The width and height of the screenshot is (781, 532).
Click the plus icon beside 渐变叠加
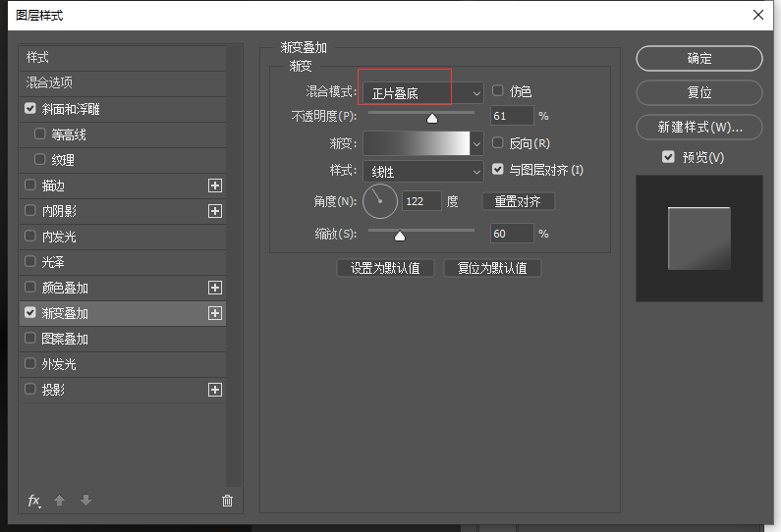(215, 313)
